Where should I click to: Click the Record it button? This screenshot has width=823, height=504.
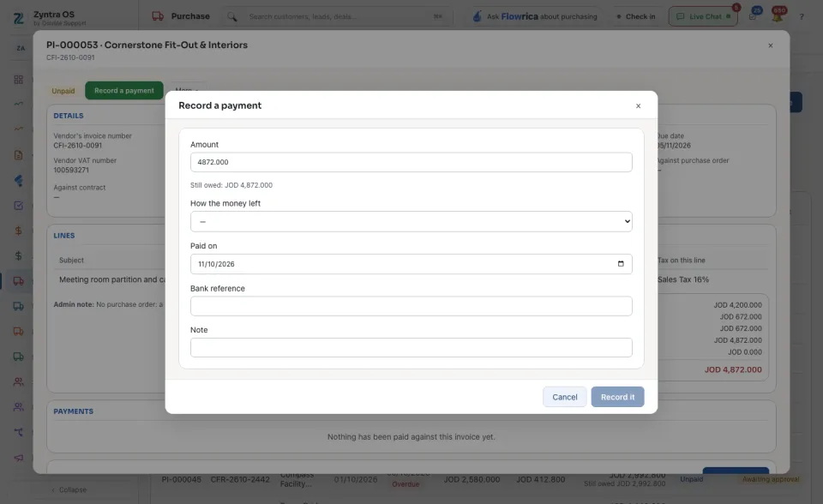(x=617, y=397)
